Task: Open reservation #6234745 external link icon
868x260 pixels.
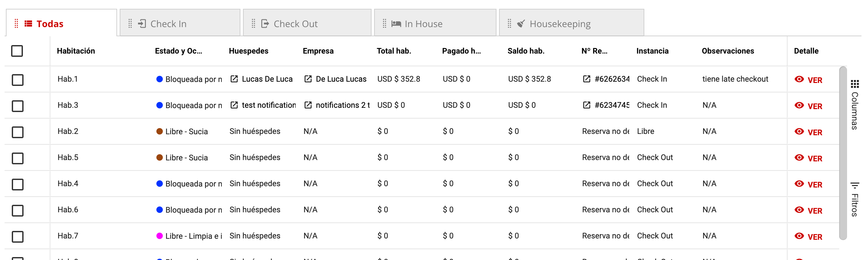Action: tap(586, 105)
